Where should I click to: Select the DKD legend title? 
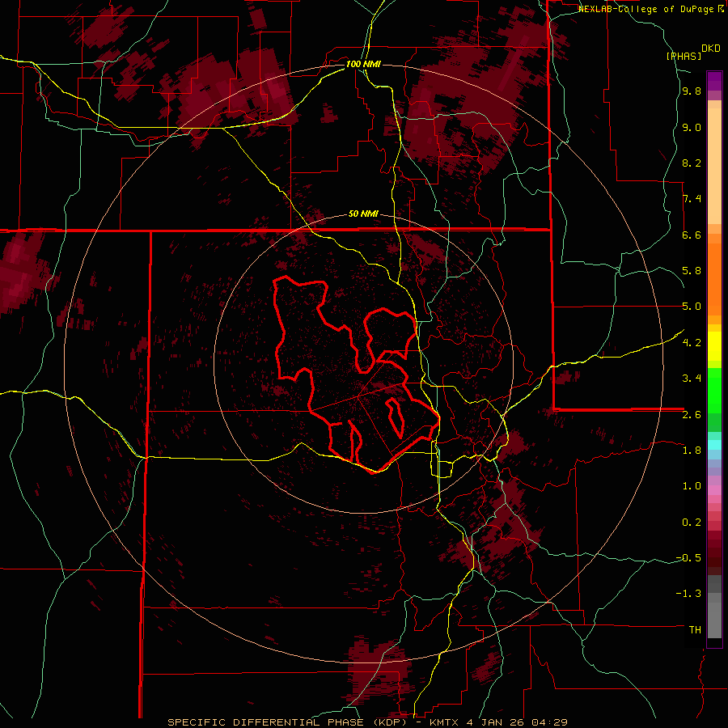[711, 48]
